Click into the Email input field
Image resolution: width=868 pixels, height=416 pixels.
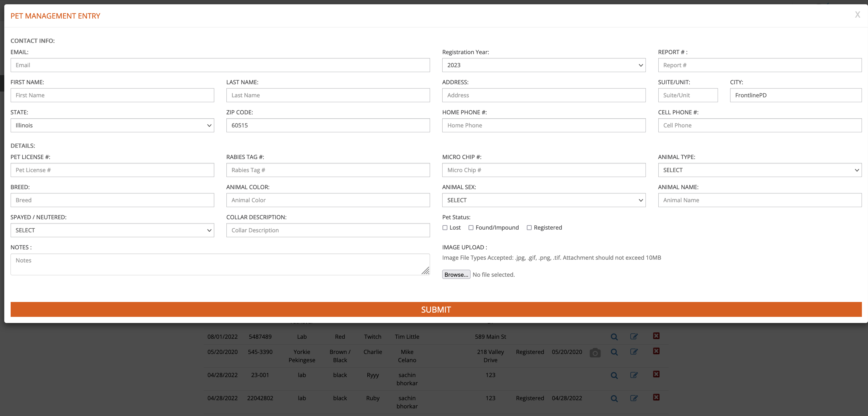220,65
